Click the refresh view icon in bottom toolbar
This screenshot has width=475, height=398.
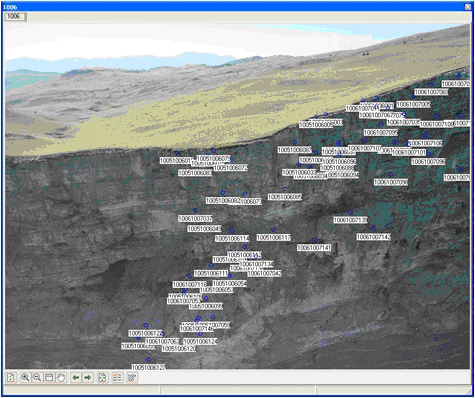[11, 378]
